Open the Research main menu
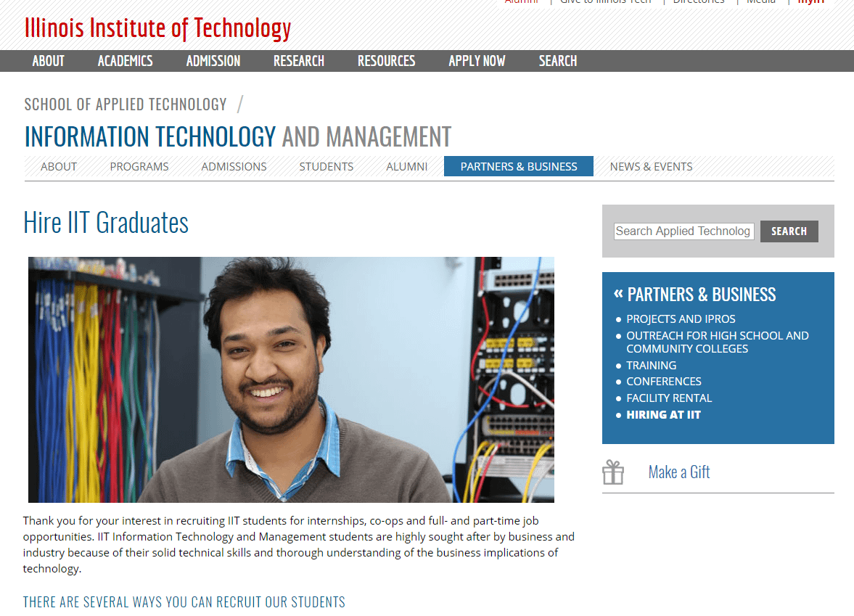Image resolution: width=854 pixels, height=616 pixels. (298, 61)
